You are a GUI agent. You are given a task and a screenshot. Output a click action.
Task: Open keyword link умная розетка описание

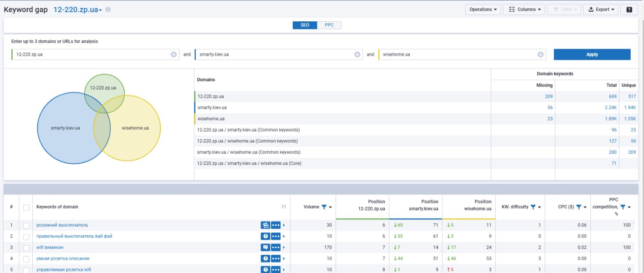point(63,259)
